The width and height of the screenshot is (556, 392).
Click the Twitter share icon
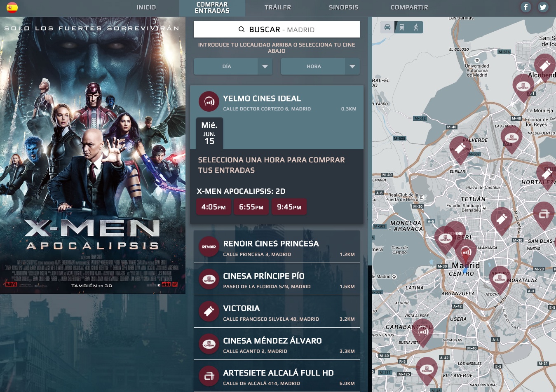pos(543,7)
